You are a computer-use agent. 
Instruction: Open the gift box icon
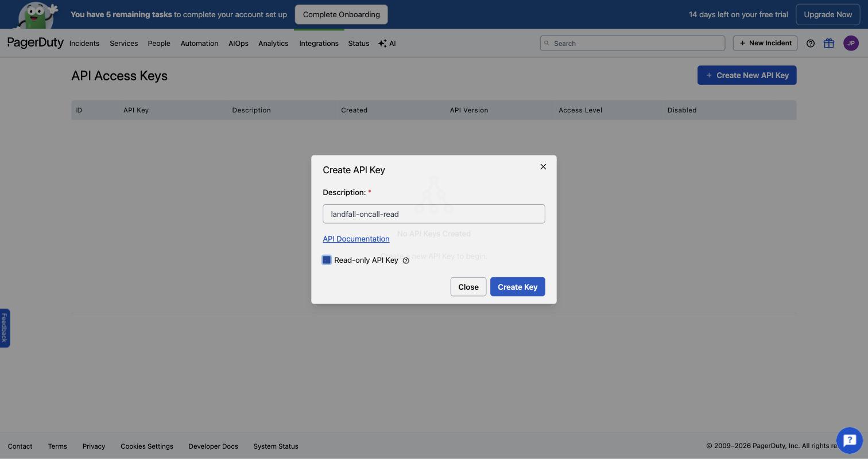click(829, 43)
